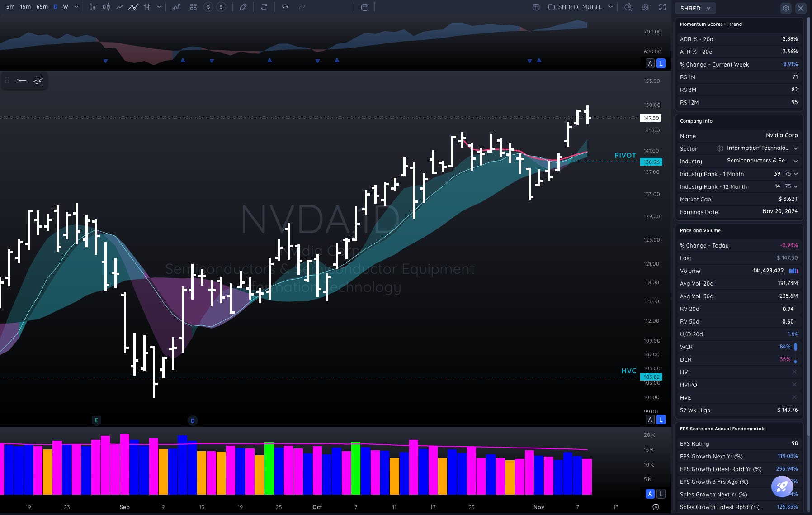The image size is (812, 515).
Task: Click the volume bars icon beside 141,429,422
Action: coord(793,271)
